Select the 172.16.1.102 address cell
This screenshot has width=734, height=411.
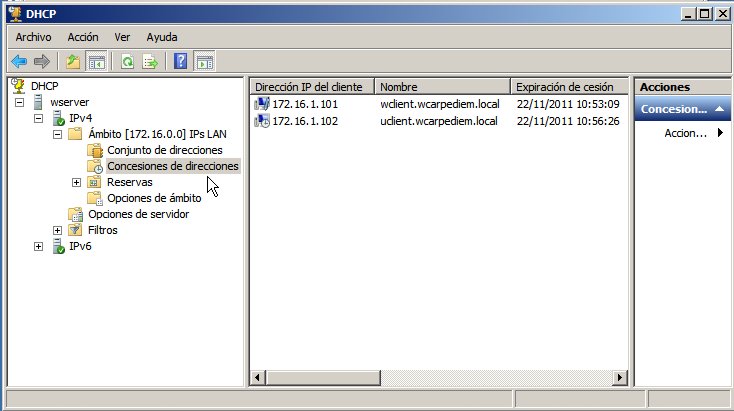(x=305, y=121)
